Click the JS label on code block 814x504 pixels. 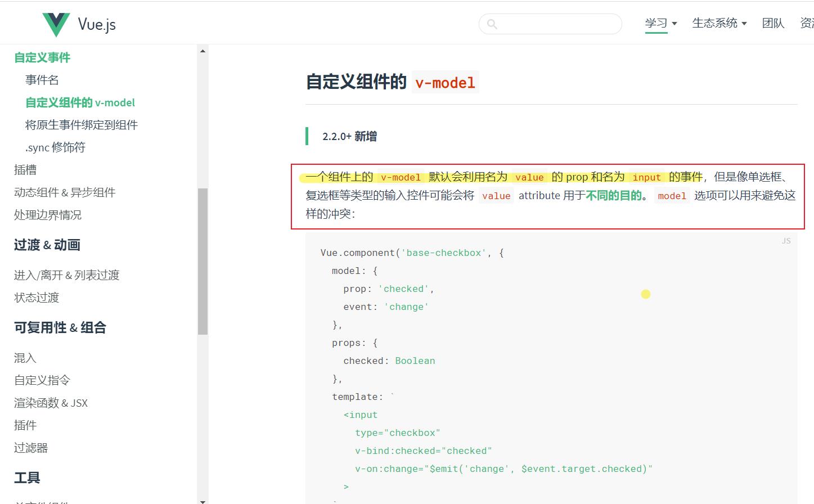click(x=786, y=241)
